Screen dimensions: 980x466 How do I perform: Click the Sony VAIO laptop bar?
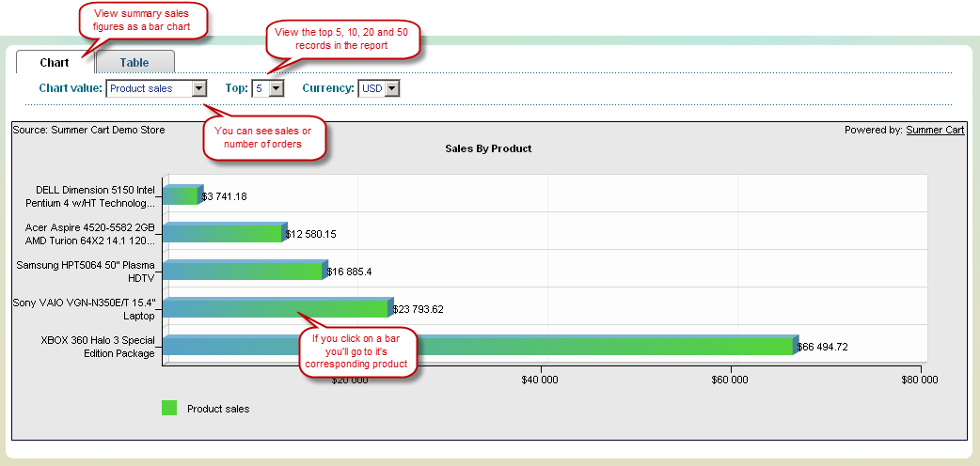coord(235,308)
